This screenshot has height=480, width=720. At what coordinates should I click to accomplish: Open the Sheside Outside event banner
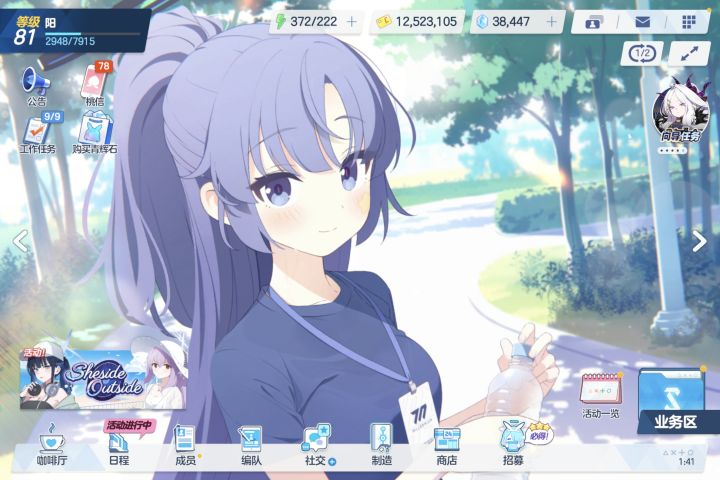click(103, 378)
